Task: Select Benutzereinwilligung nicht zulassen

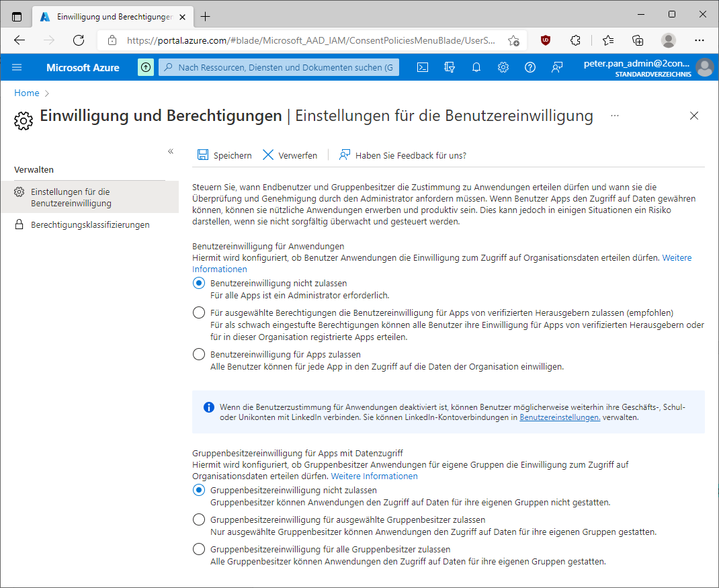Action: [x=198, y=283]
